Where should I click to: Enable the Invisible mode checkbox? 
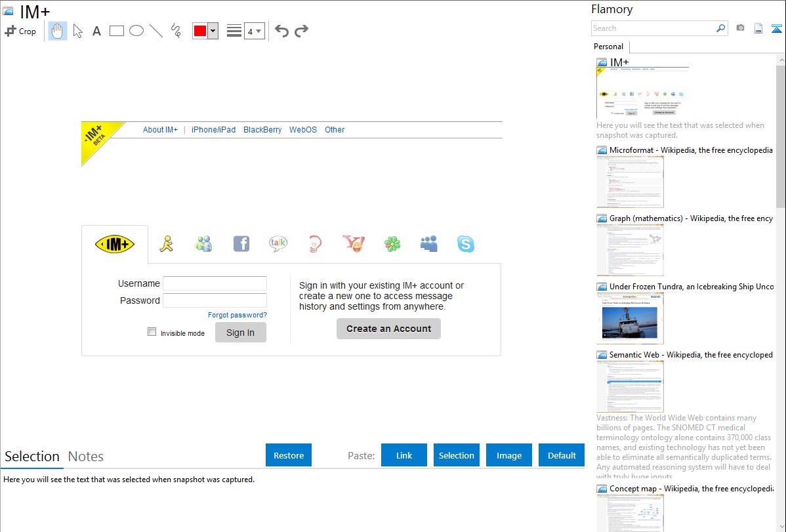(x=152, y=332)
